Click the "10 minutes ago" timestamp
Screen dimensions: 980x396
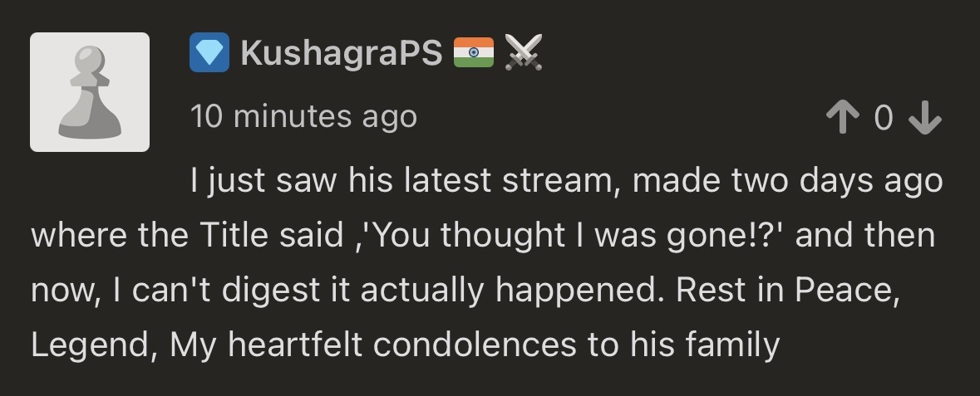303,116
